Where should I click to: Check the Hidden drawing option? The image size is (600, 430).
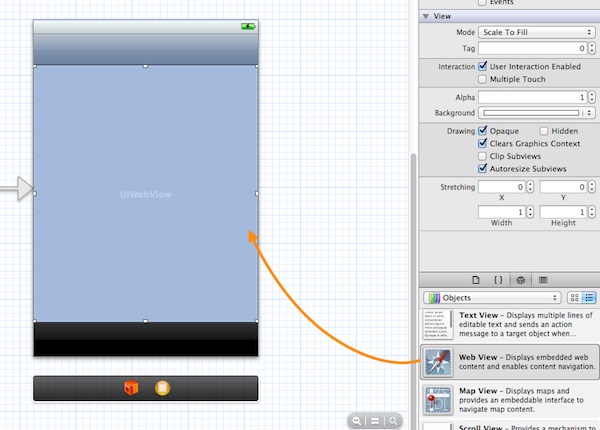[545, 131]
